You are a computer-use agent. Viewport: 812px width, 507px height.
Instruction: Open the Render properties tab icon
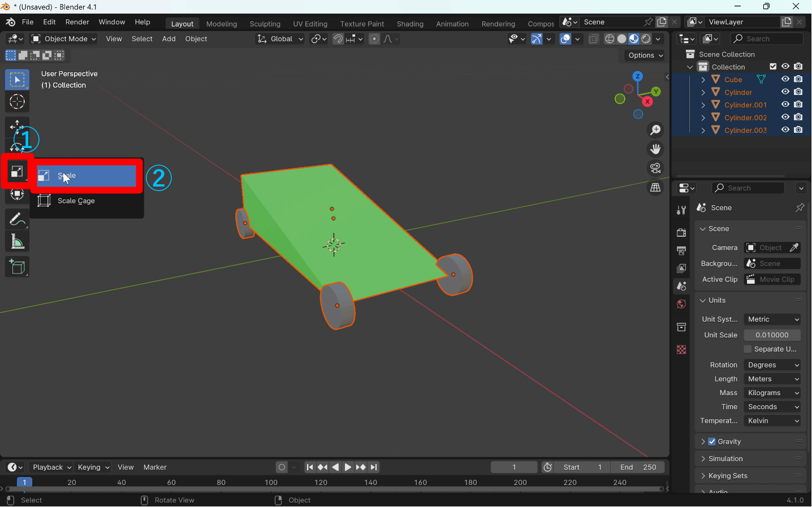[681, 233]
